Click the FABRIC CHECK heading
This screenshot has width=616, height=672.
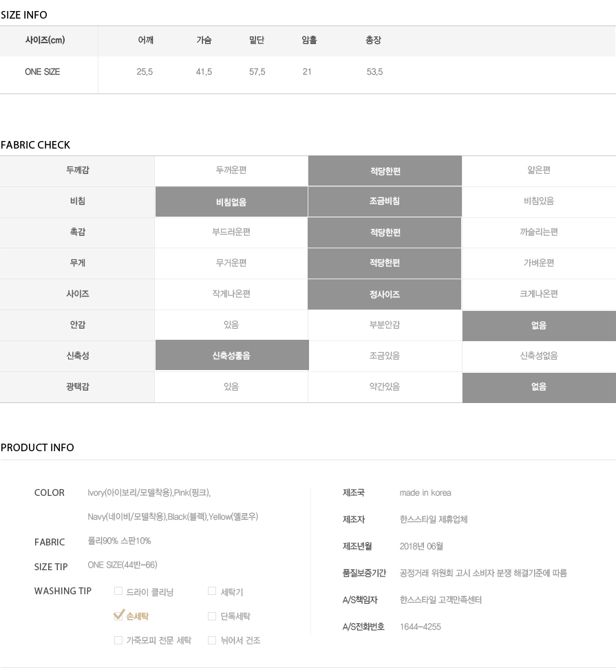click(x=35, y=145)
